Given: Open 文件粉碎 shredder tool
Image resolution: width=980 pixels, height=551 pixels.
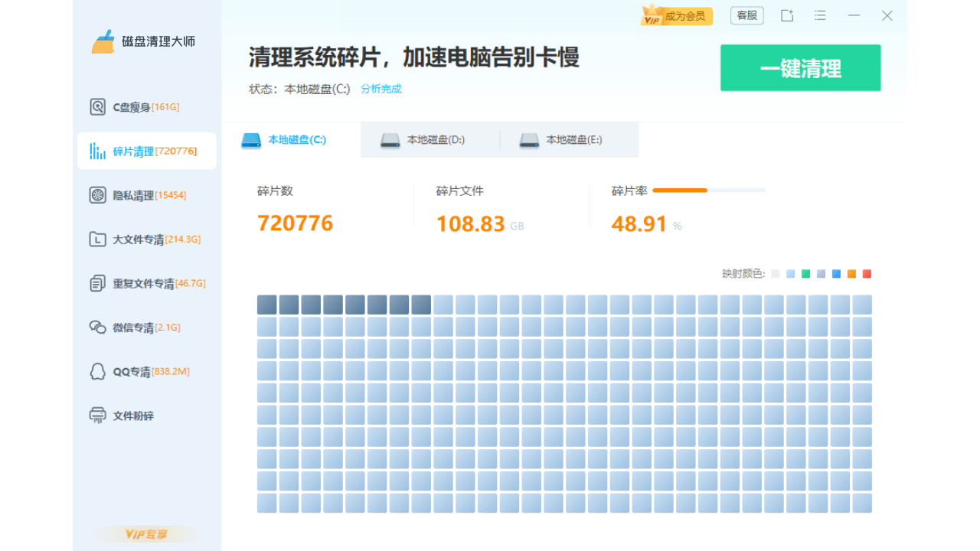Looking at the screenshot, I should tap(146, 416).
